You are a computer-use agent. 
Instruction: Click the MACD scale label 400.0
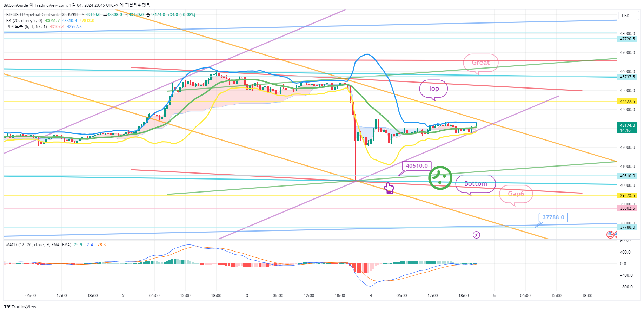pyautogui.click(x=625, y=252)
